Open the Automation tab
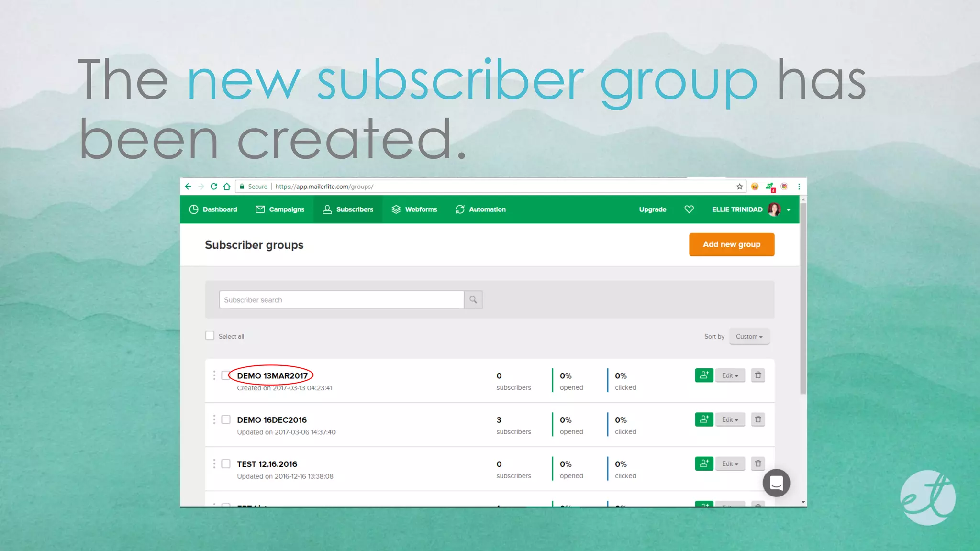Image resolution: width=980 pixels, height=551 pixels. coord(480,209)
